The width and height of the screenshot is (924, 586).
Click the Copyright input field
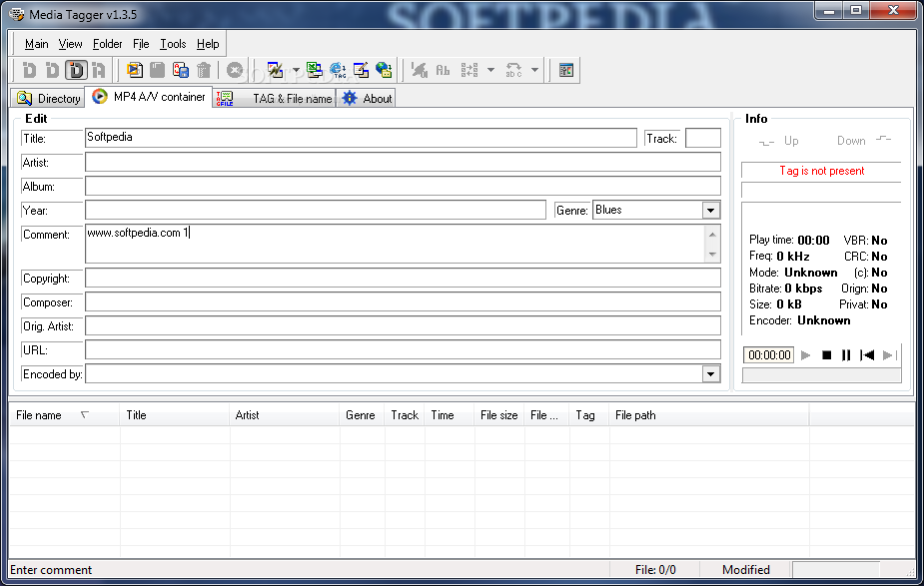404,278
